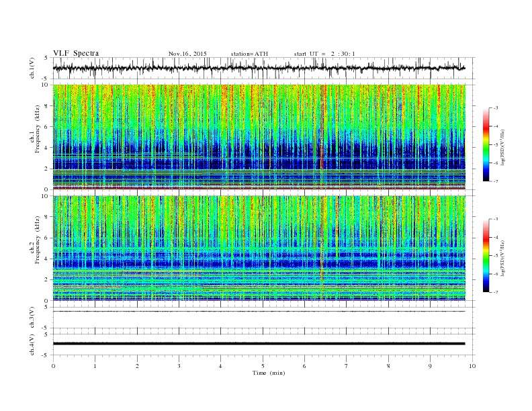Click time-axis tick label "4"

coord(220,366)
